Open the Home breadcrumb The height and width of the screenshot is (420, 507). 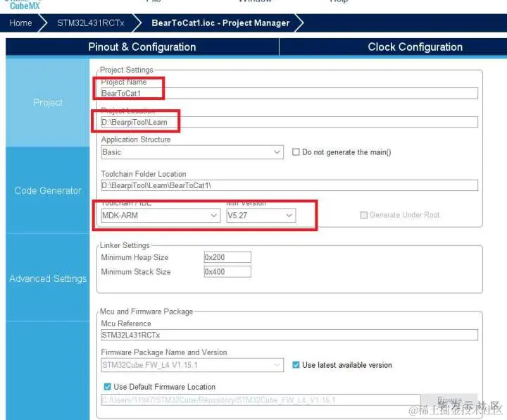point(20,23)
